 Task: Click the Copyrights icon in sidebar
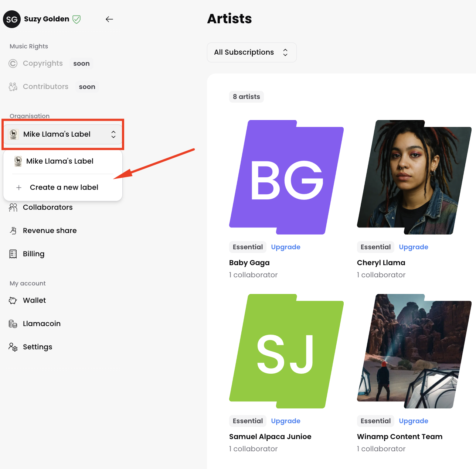click(x=13, y=64)
